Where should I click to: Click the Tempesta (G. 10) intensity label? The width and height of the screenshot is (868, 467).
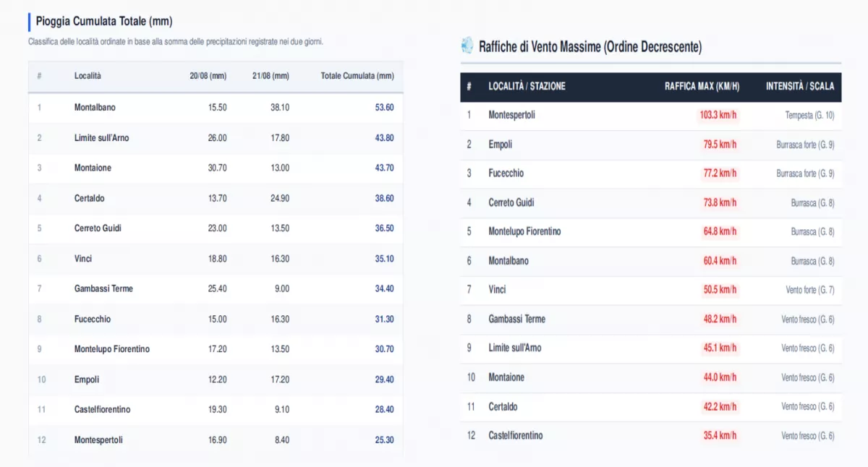click(x=809, y=115)
